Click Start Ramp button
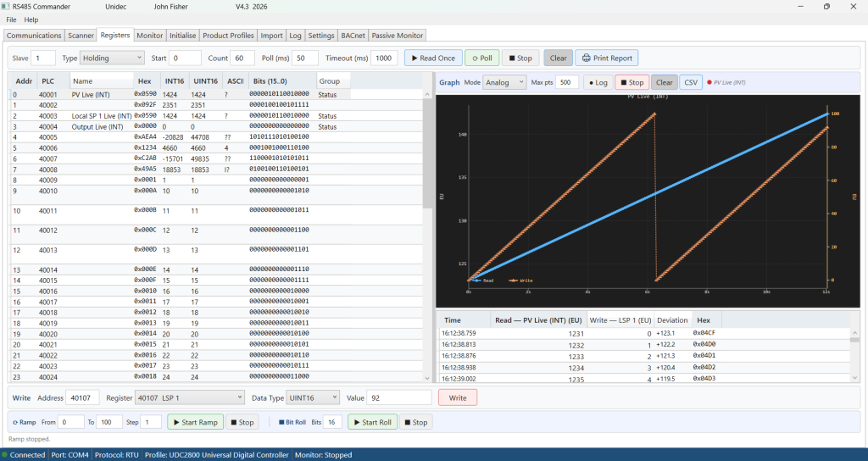The height and width of the screenshot is (461, 868). 196,422
